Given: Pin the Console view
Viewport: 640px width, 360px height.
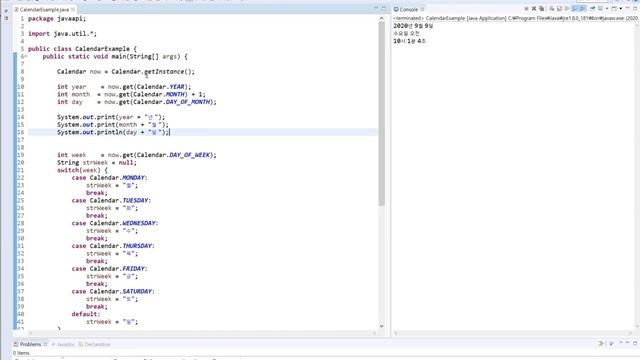Looking at the screenshot, I should (x=592, y=9).
